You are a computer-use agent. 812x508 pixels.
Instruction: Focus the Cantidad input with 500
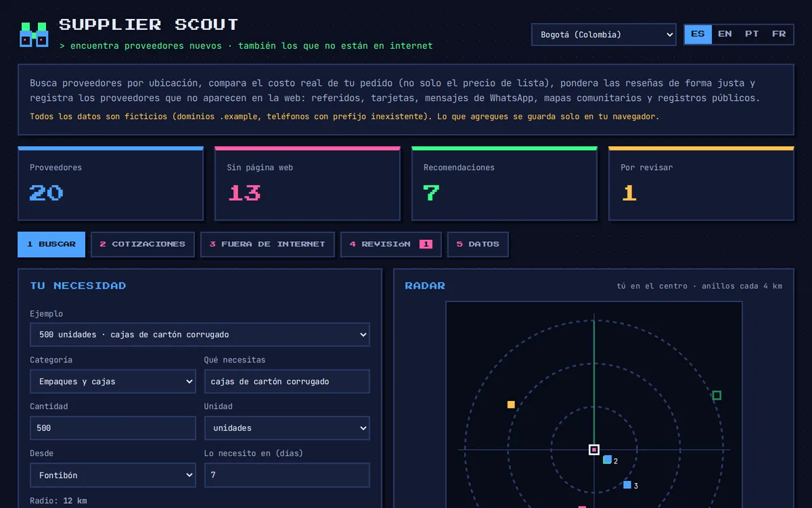113,428
